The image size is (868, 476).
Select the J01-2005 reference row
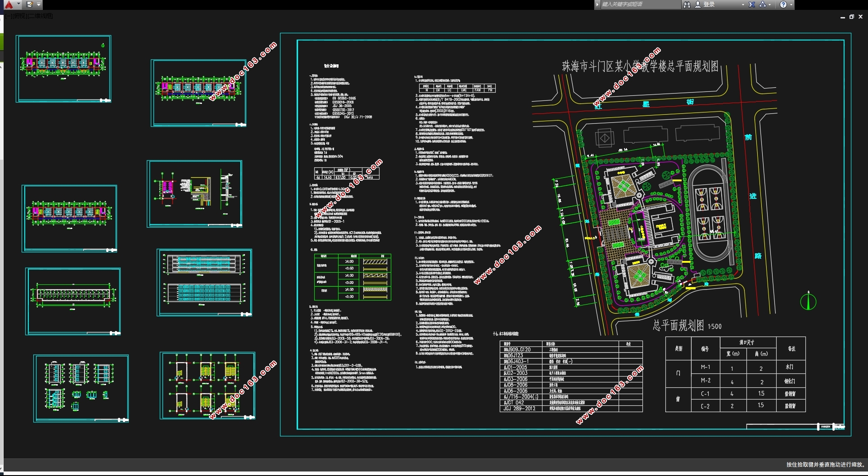click(571, 367)
